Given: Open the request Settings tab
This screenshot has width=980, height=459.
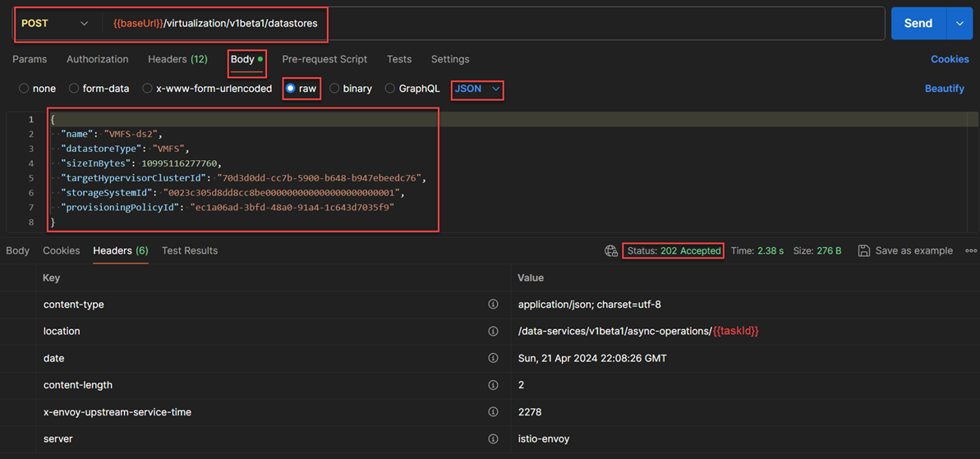Looking at the screenshot, I should pos(450,59).
